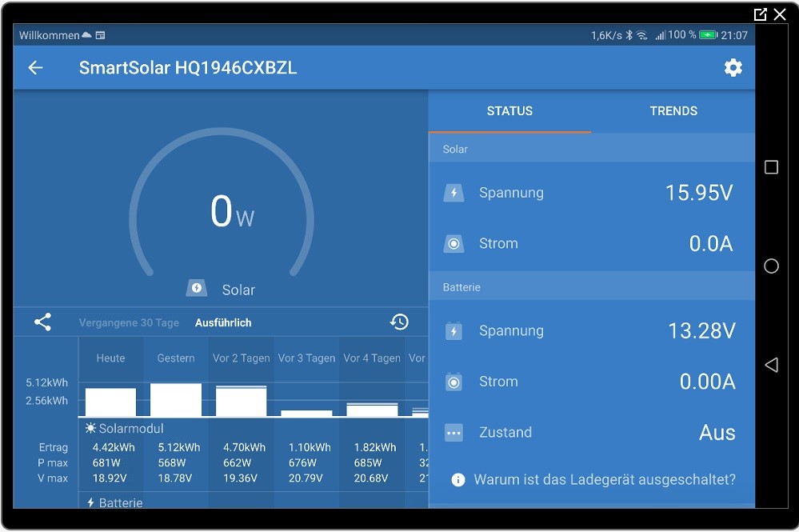Close the viewer with the X icon
The image size is (799, 532).
click(x=780, y=14)
